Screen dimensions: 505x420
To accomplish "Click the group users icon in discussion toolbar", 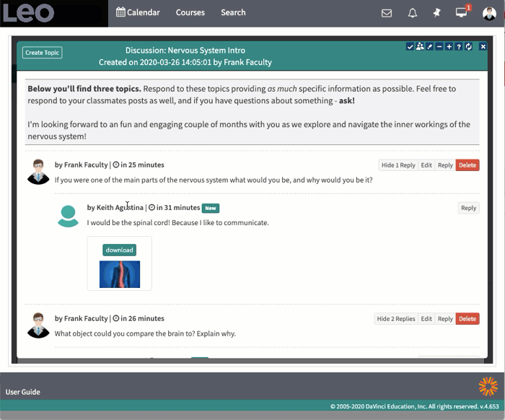I will [x=420, y=47].
